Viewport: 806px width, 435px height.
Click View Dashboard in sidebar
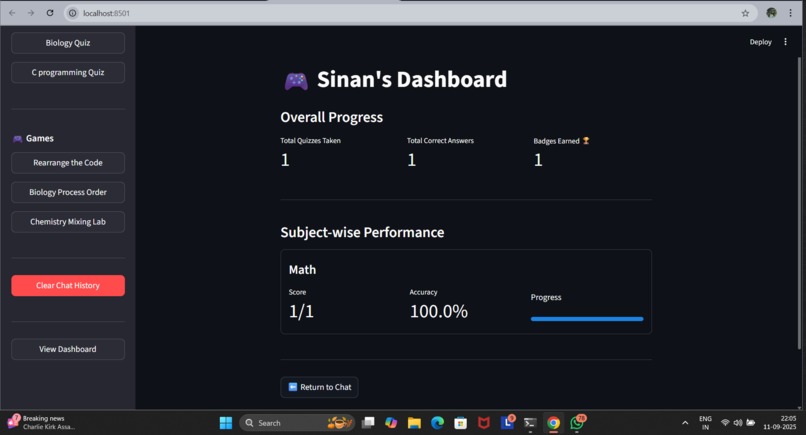pyautogui.click(x=68, y=349)
